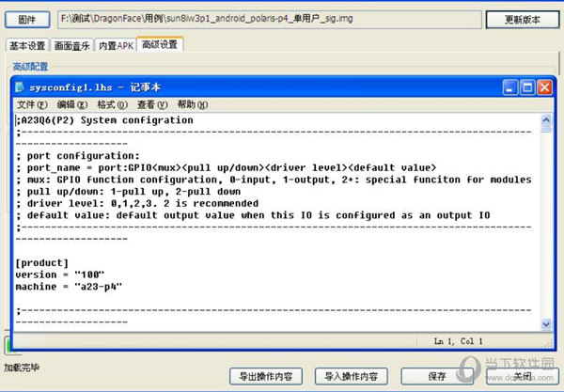Select the 高级设置 tab
Image resolution: width=564 pixels, height=392 pixels.
160,44
